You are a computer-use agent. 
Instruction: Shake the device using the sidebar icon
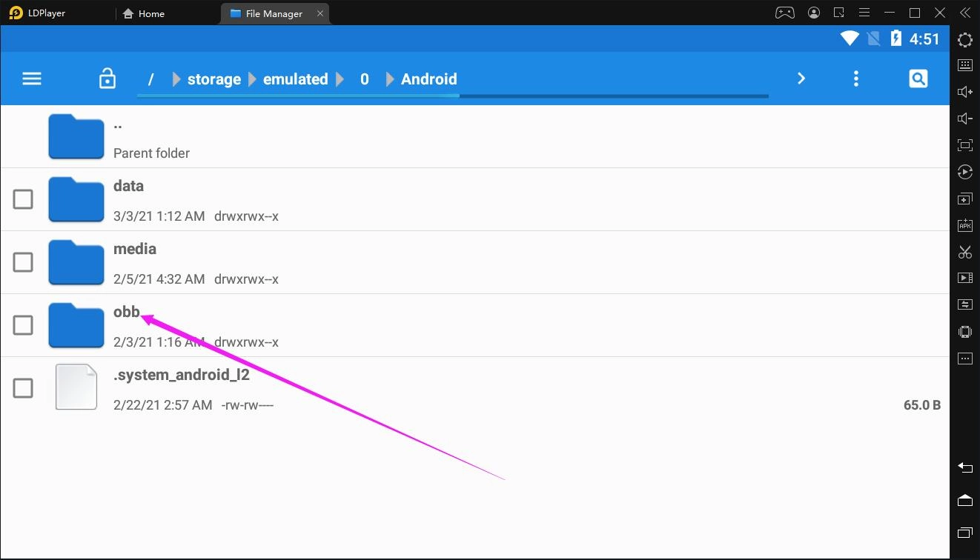(964, 331)
